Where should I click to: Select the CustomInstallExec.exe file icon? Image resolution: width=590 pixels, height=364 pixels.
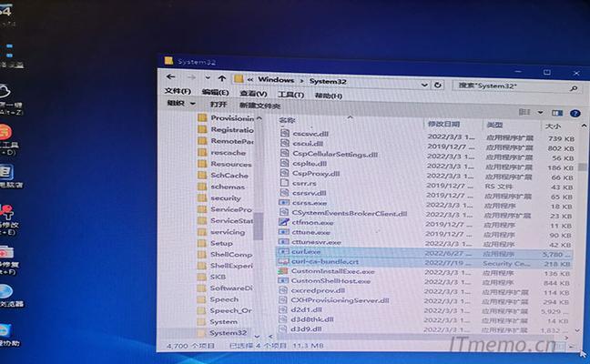283,271
